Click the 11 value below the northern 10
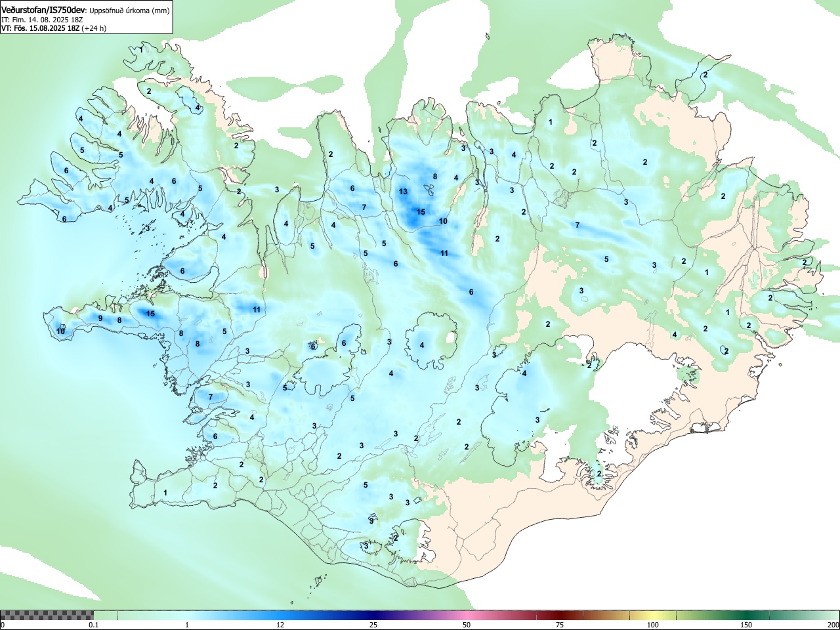 pyautogui.click(x=444, y=253)
